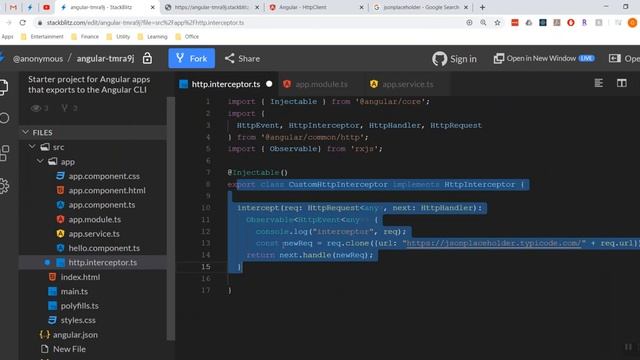Click the project lock icon
The image size is (640, 360).
(147, 58)
